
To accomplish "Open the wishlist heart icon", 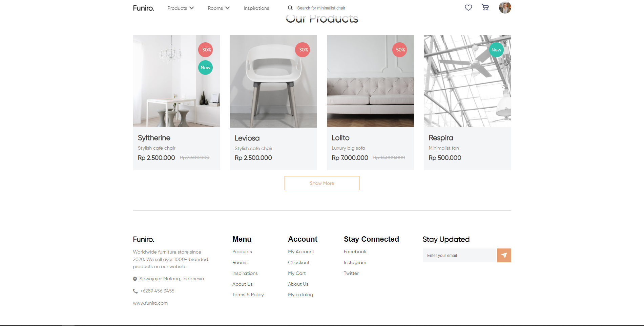I will coord(468,7).
